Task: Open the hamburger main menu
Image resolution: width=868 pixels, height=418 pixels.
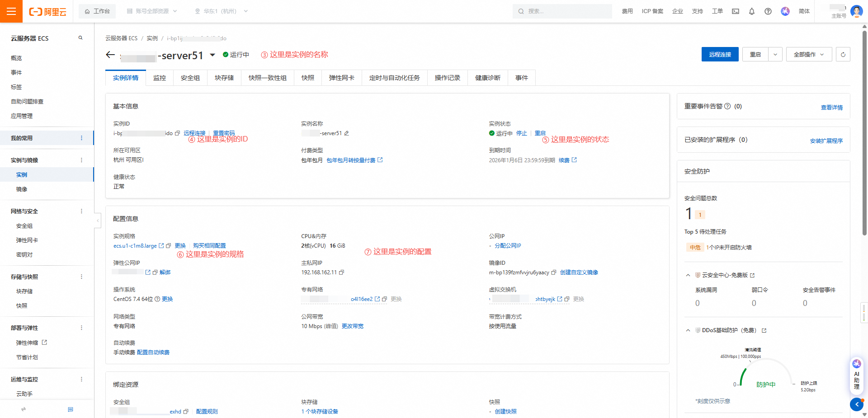Action: point(11,11)
